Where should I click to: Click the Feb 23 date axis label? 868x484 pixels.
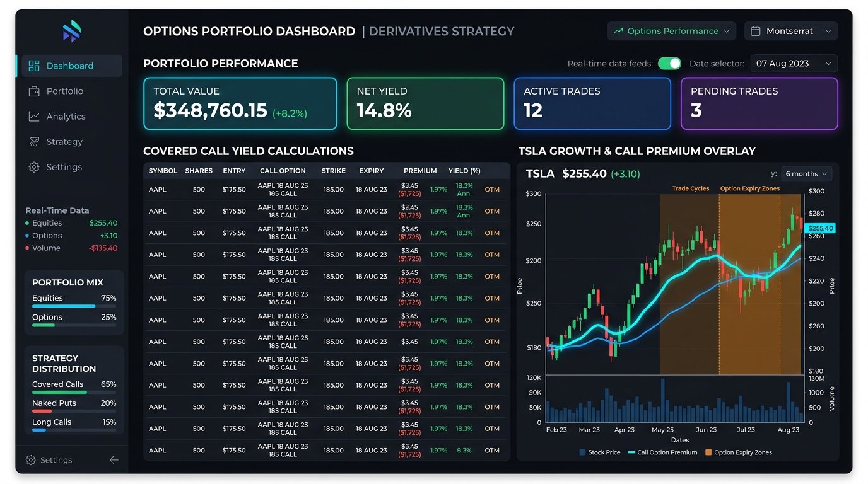click(556, 430)
